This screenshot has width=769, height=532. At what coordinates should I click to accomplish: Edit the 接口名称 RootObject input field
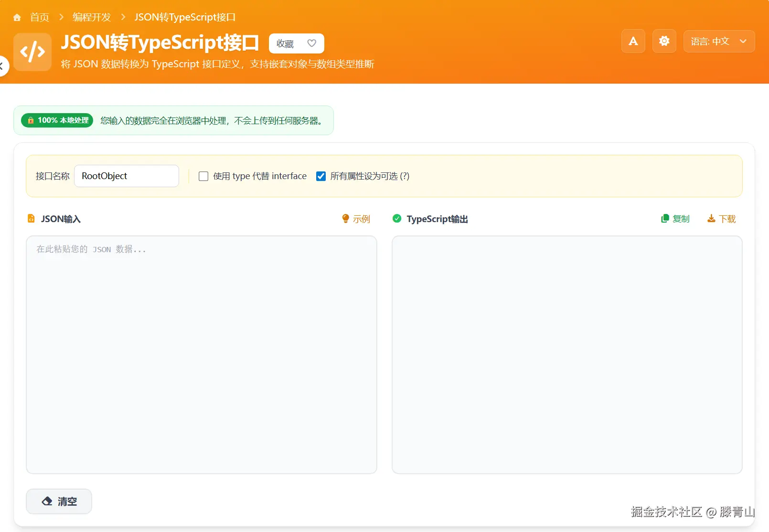coord(126,176)
